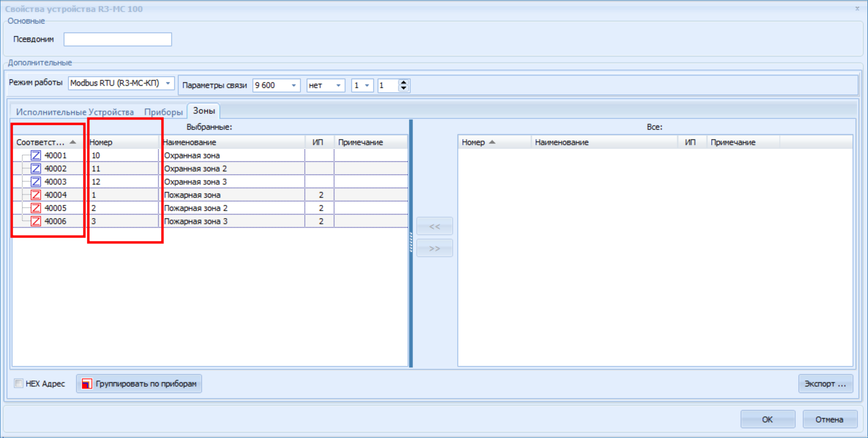Click the red fire zone icon for 40004
Viewport: 868px width, 438px height.
[x=36, y=195]
